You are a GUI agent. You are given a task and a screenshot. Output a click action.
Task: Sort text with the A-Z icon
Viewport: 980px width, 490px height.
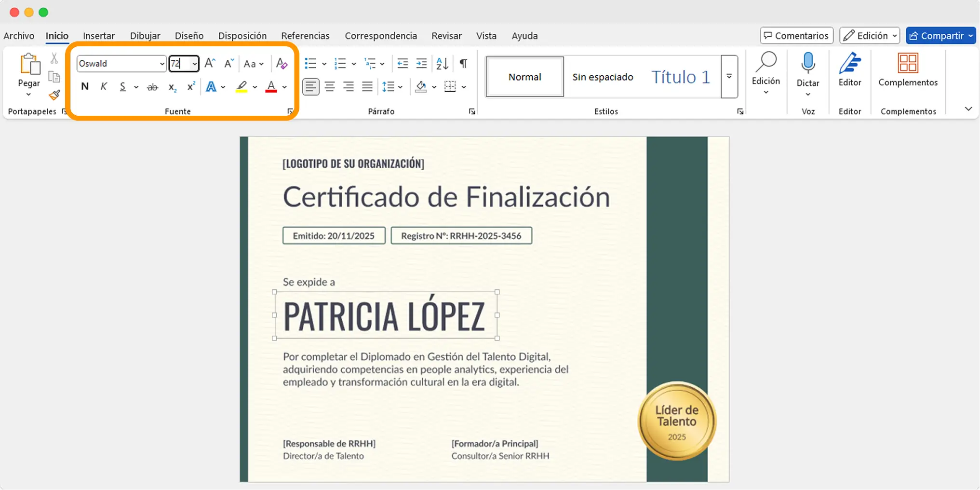[442, 63]
